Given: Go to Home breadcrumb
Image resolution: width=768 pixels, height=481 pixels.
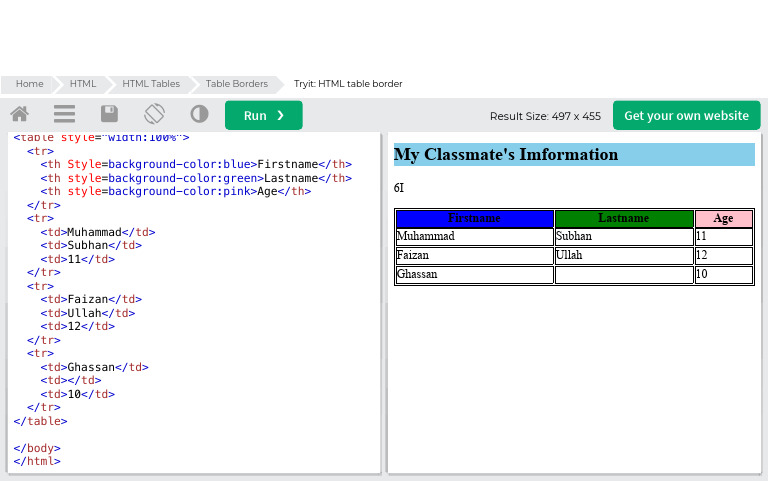Looking at the screenshot, I should 29,84.
